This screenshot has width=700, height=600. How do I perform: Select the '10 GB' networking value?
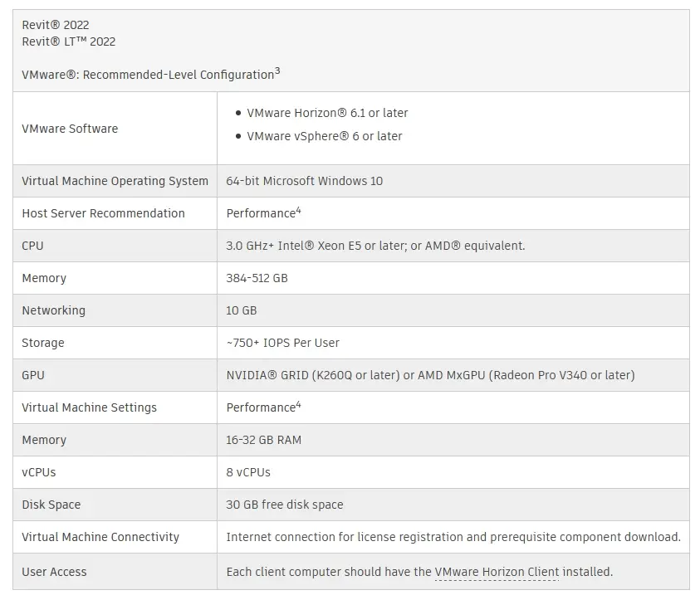click(242, 310)
